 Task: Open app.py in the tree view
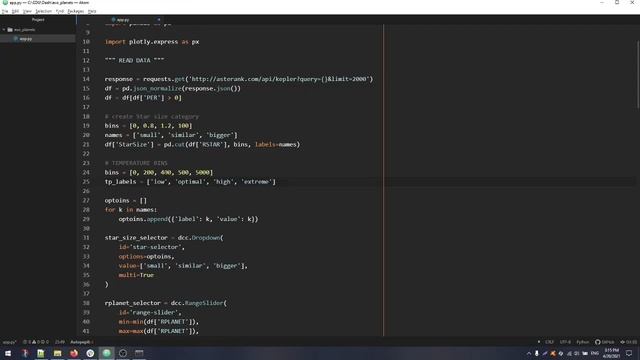click(26, 39)
